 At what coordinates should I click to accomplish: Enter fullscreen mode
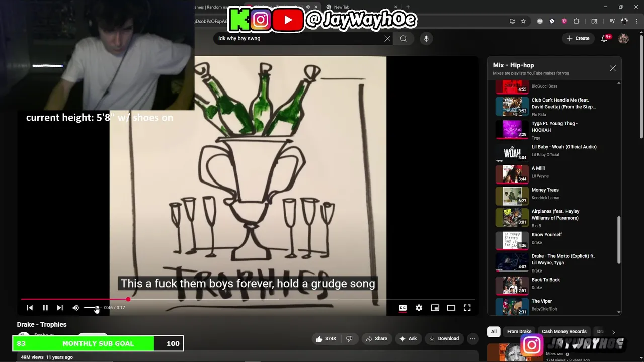[x=467, y=308]
